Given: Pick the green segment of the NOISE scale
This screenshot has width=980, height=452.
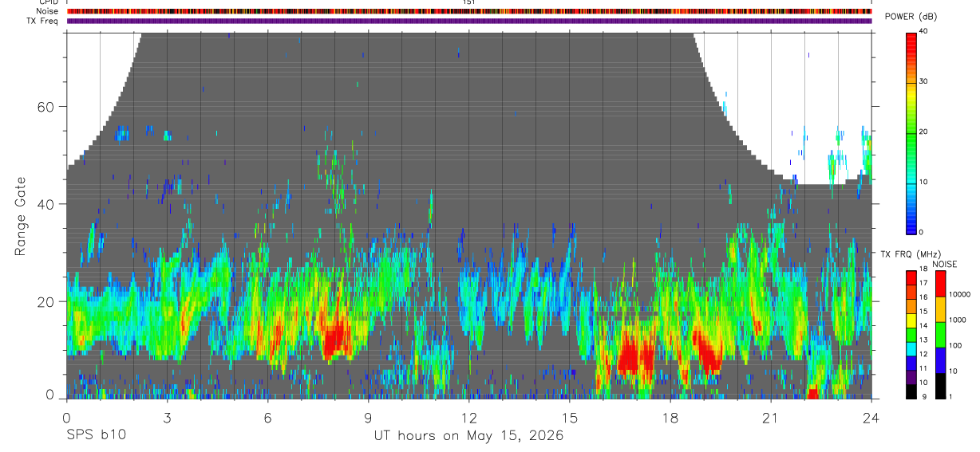Looking at the screenshot, I should click(x=939, y=335).
